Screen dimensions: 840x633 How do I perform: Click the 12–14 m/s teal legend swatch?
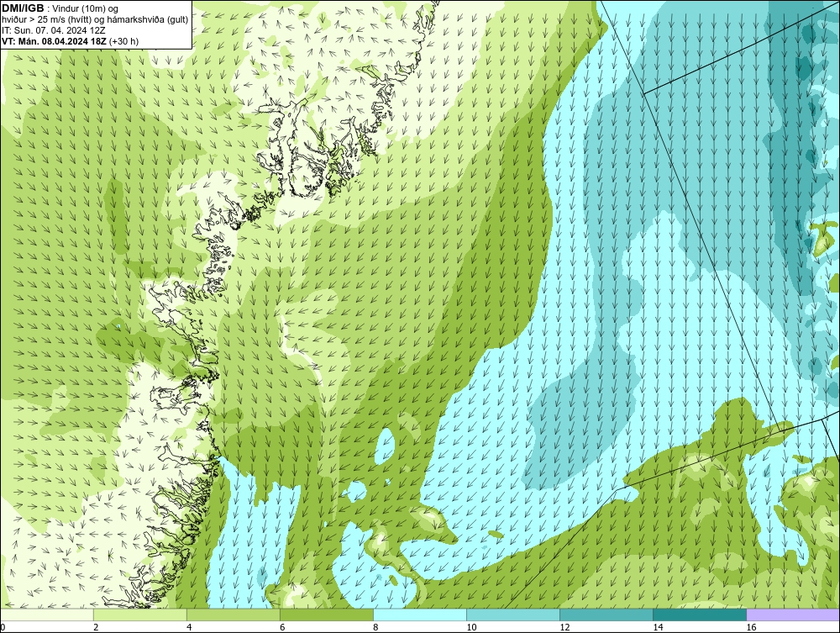(x=606, y=615)
